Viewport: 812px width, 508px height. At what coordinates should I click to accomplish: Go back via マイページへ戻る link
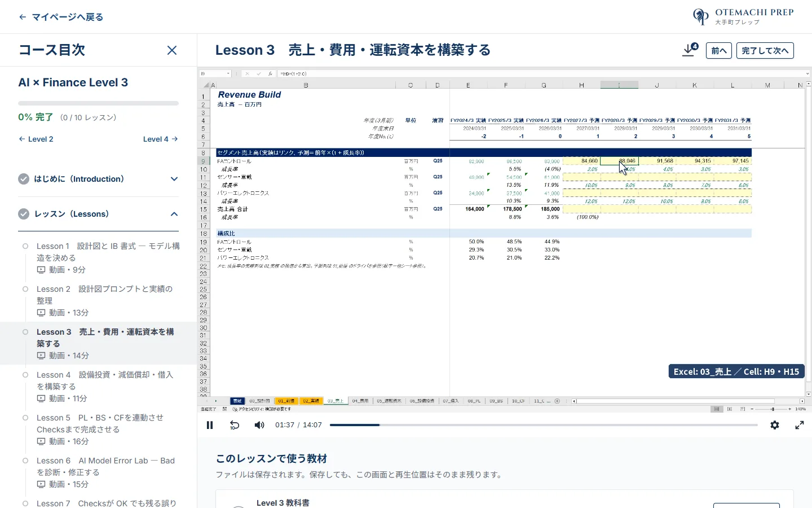tap(61, 17)
